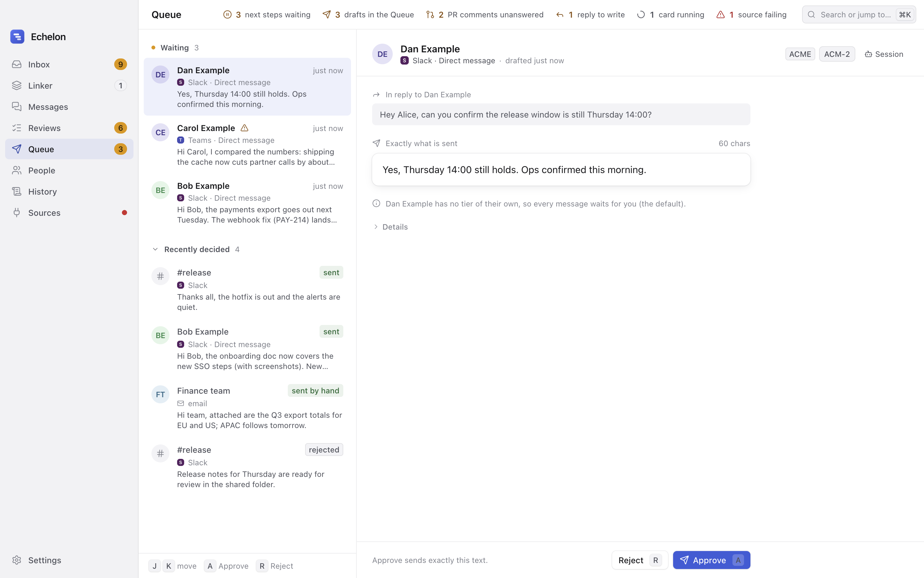Open Reviews in the sidebar

pos(69,128)
